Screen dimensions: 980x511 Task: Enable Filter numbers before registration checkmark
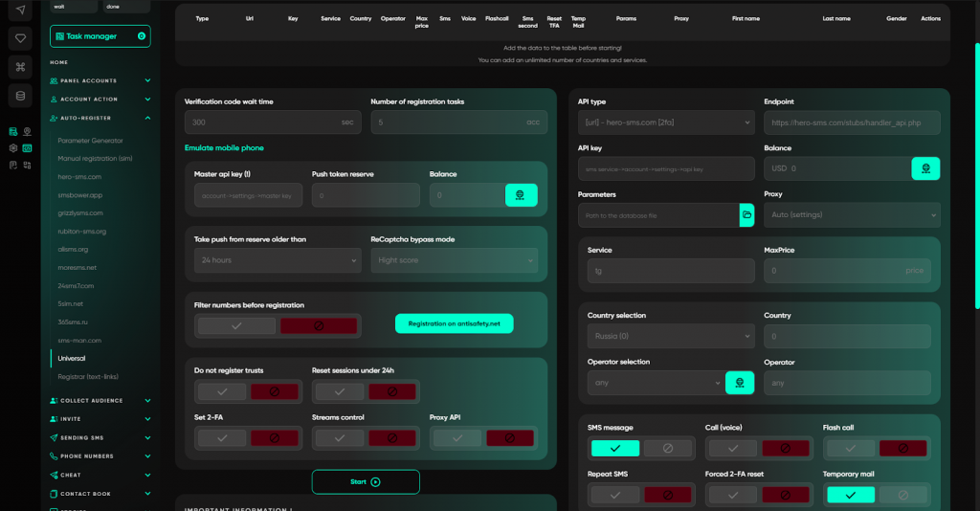(x=236, y=325)
